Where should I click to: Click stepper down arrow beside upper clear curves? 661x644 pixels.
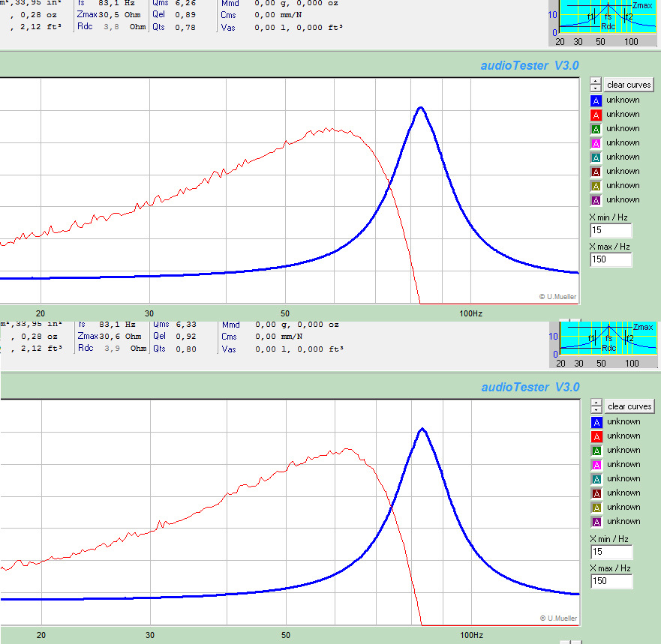(x=595, y=88)
